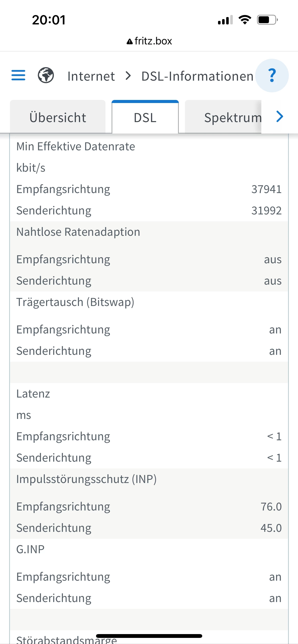298x644 pixels.
Task: Go to Internet in the breadcrumb
Action: coord(91,76)
